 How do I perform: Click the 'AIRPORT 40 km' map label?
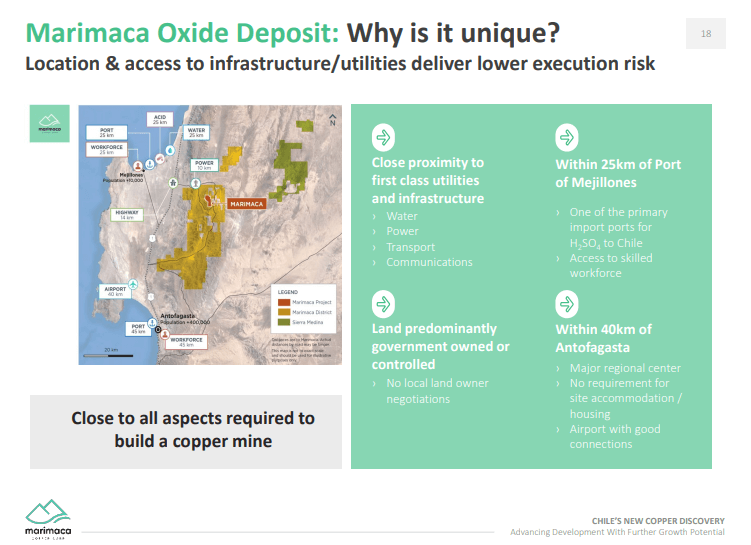[115, 292]
